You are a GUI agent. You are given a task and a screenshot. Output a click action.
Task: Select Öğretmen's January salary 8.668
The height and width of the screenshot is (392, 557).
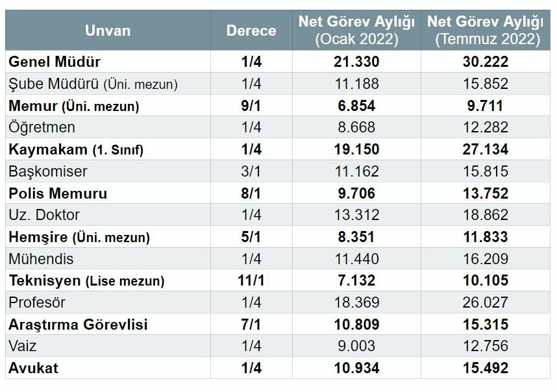coord(356,128)
